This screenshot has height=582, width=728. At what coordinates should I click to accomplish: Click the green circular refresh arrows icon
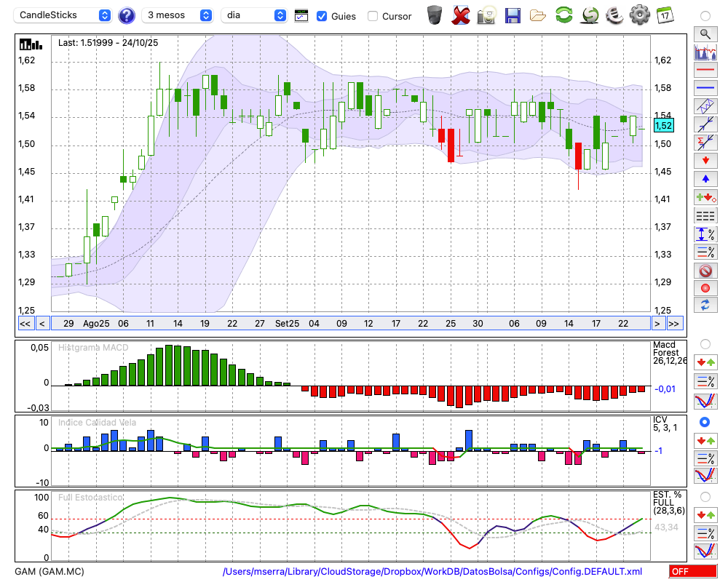pyautogui.click(x=563, y=15)
